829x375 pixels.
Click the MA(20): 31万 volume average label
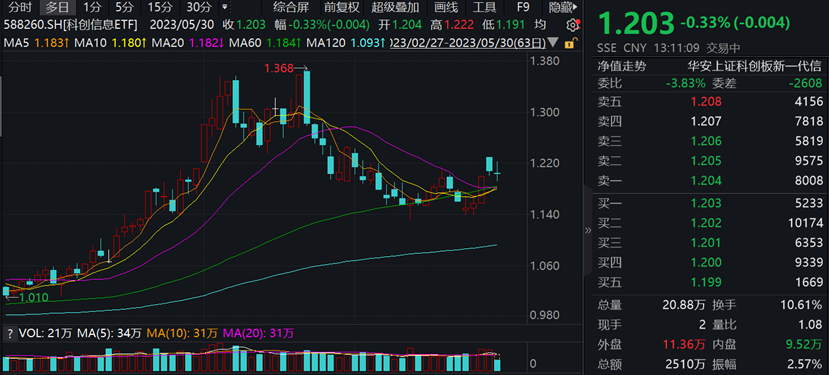(258, 333)
